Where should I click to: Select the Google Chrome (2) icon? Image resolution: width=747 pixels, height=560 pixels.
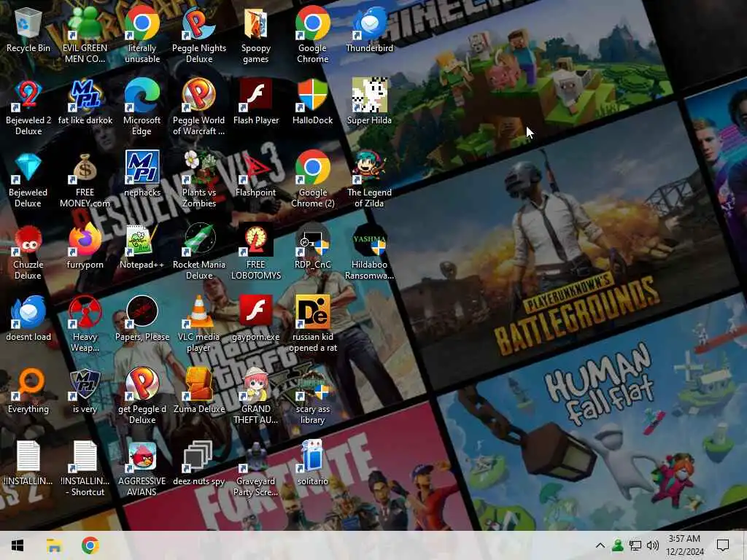coord(312,168)
